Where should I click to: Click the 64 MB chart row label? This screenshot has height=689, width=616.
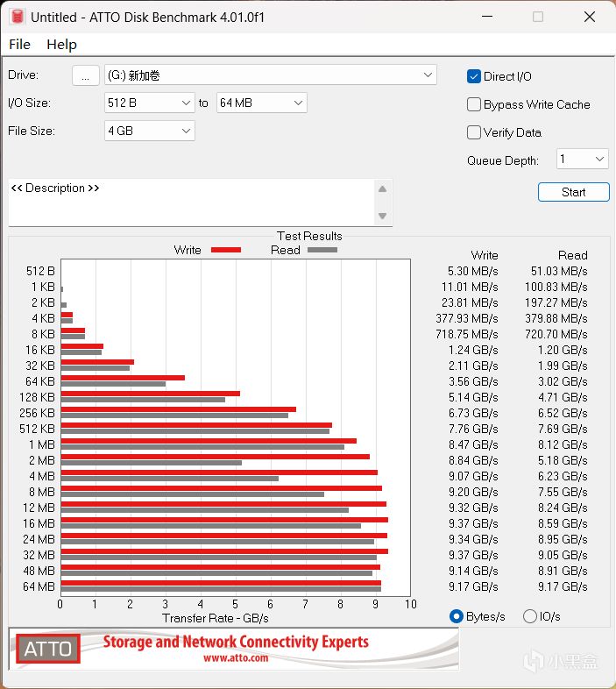tap(39, 586)
